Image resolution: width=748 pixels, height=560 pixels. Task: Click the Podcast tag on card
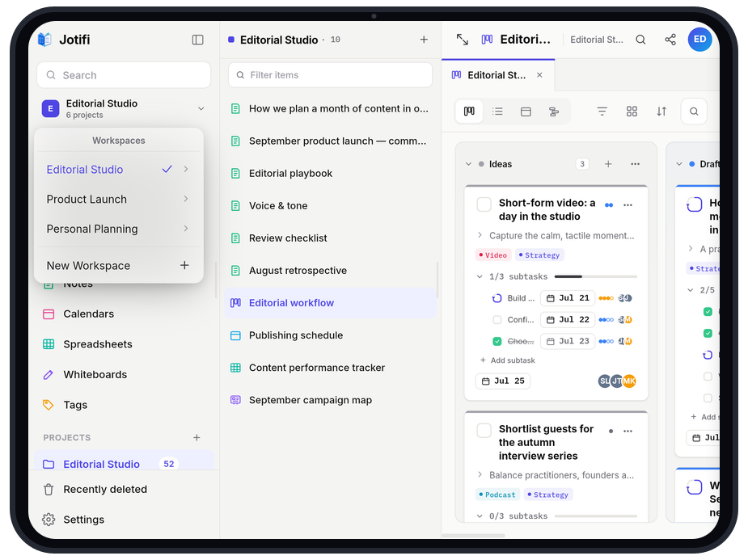tap(497, 495)
